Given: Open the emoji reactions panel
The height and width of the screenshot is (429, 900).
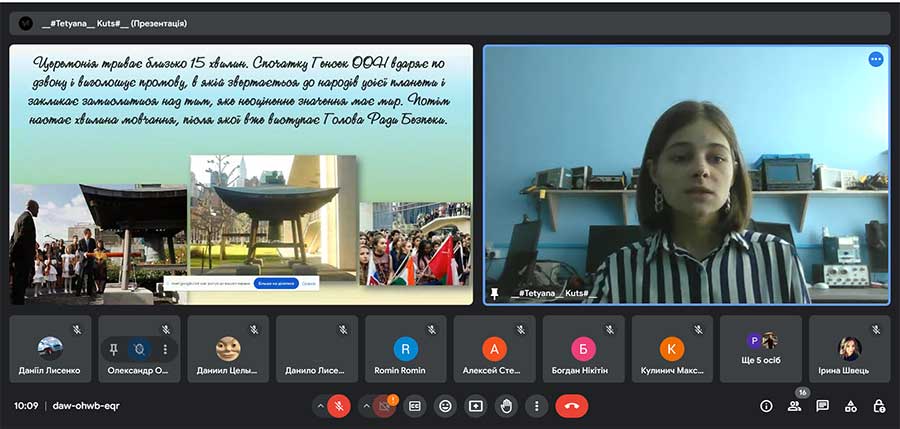Looking at the screenshot, I should coord(445,406).
